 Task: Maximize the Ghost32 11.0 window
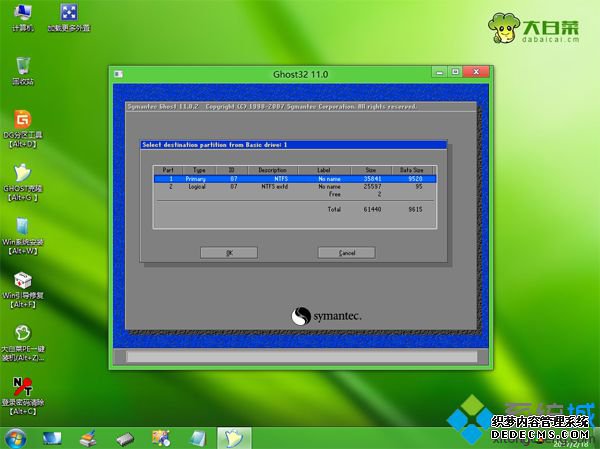[x=455, y=72]
